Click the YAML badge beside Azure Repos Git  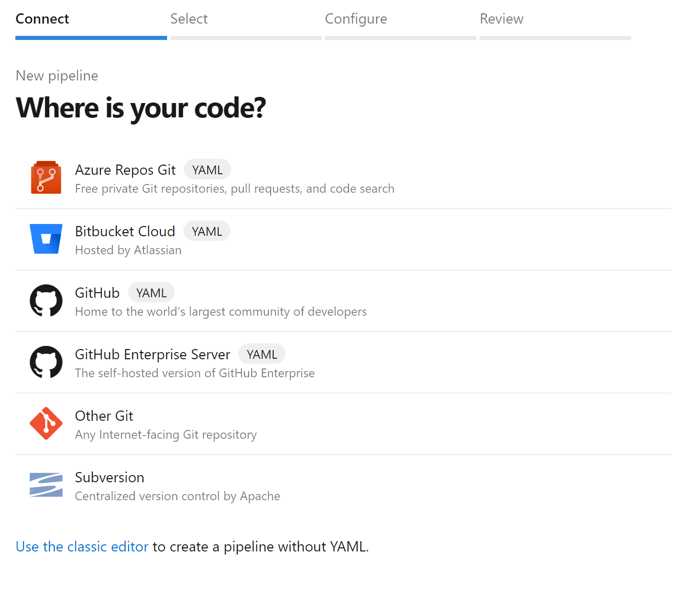[207, 170]
